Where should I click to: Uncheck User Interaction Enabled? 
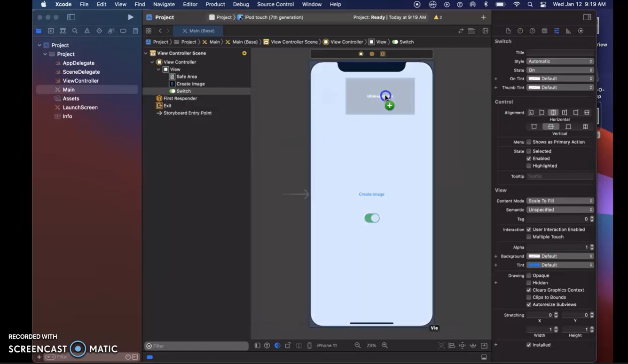(x=529, y=230)
